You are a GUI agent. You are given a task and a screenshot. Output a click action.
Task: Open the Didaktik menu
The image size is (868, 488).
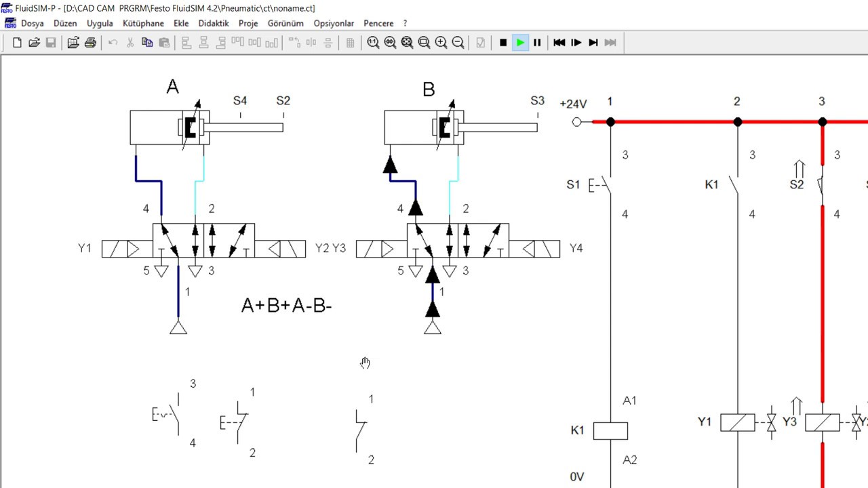214,23
